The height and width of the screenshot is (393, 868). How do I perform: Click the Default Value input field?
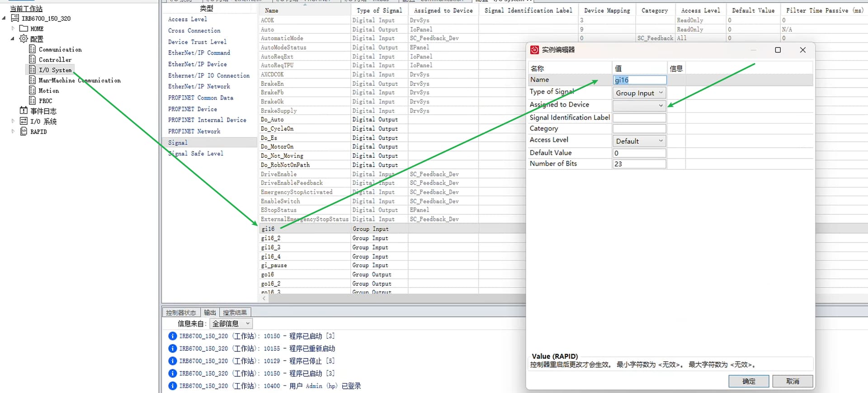(639, 153)
